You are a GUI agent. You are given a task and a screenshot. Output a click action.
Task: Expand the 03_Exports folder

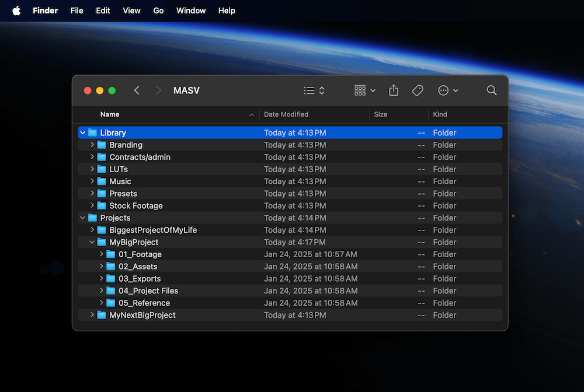[x=101, y=279]
